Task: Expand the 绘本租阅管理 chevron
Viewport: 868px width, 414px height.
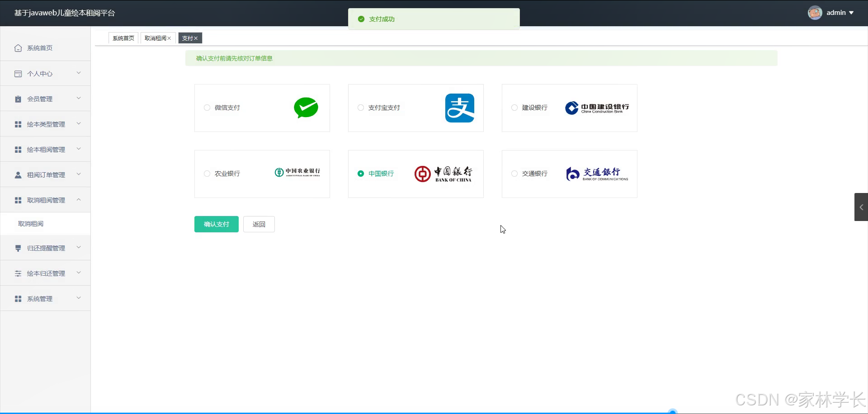Action: pyautogui.click(x=79, y=149)
